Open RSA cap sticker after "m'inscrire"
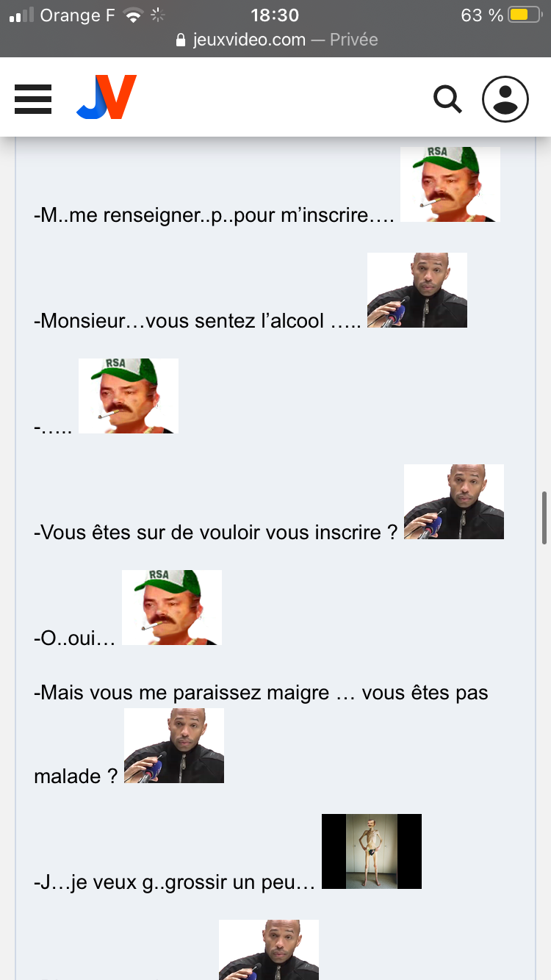 (x=450, y=184)
